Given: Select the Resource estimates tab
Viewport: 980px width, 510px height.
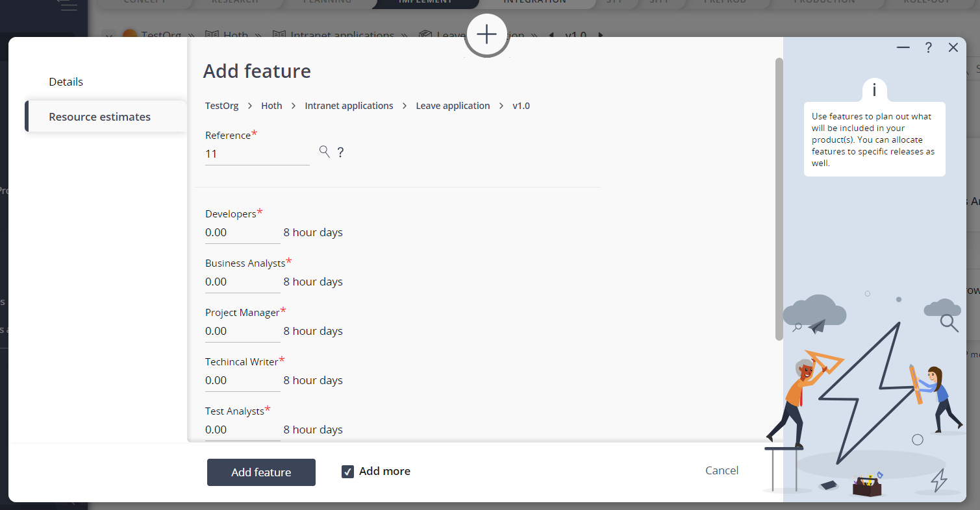Looking at the screenshot, I should click(x=99, y=116).
